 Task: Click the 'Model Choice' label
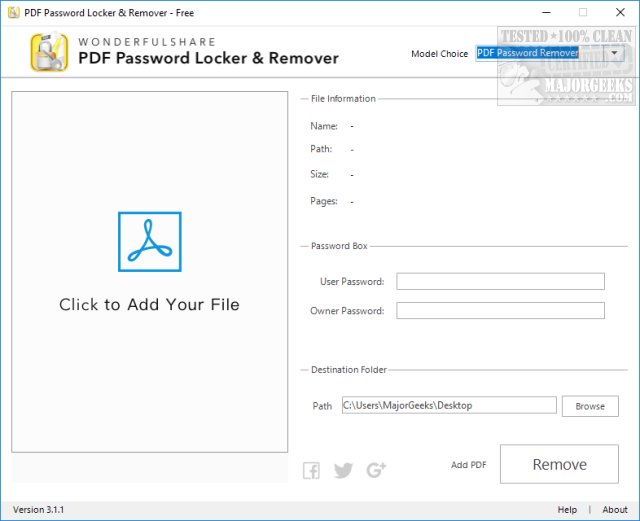click(x=440, y=54)
